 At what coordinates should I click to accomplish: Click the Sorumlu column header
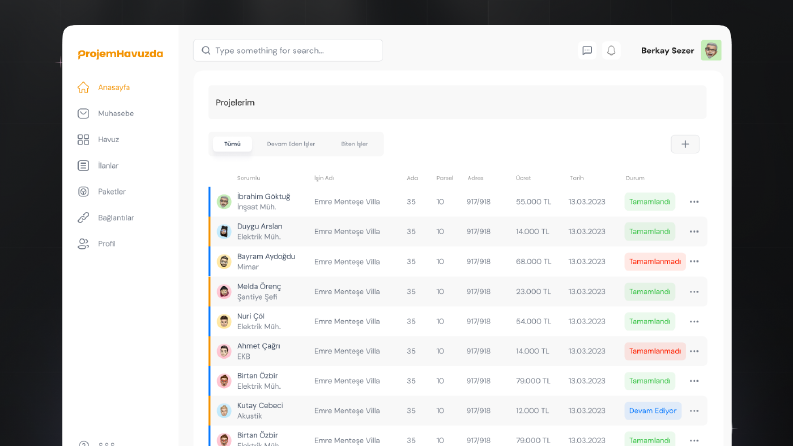point(248,178)
